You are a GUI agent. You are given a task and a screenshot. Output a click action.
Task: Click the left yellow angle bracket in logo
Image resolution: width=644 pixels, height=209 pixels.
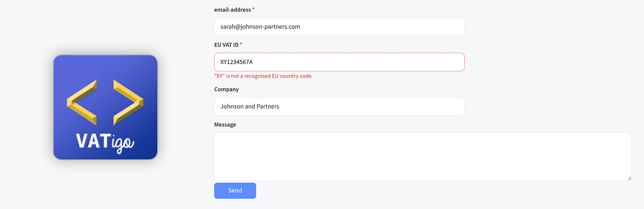(x=82, y=103)
